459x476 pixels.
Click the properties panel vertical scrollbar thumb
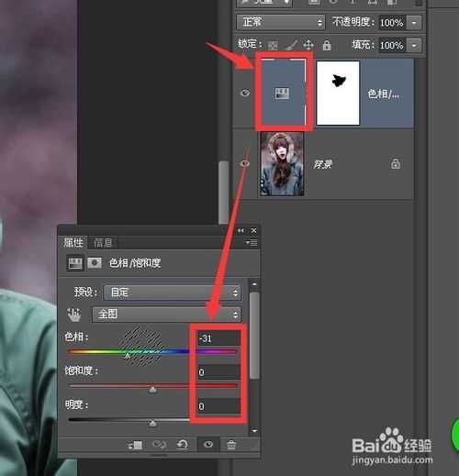coord(254,336)
